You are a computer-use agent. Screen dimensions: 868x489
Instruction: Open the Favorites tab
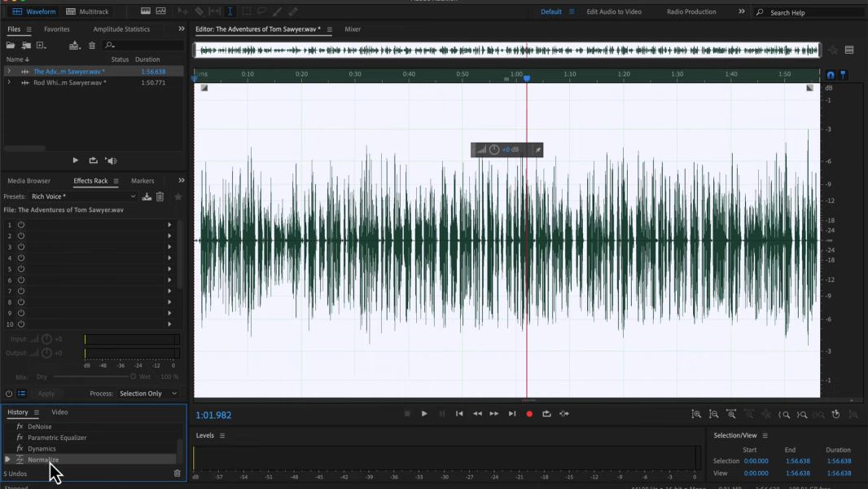tap(57, 29)
